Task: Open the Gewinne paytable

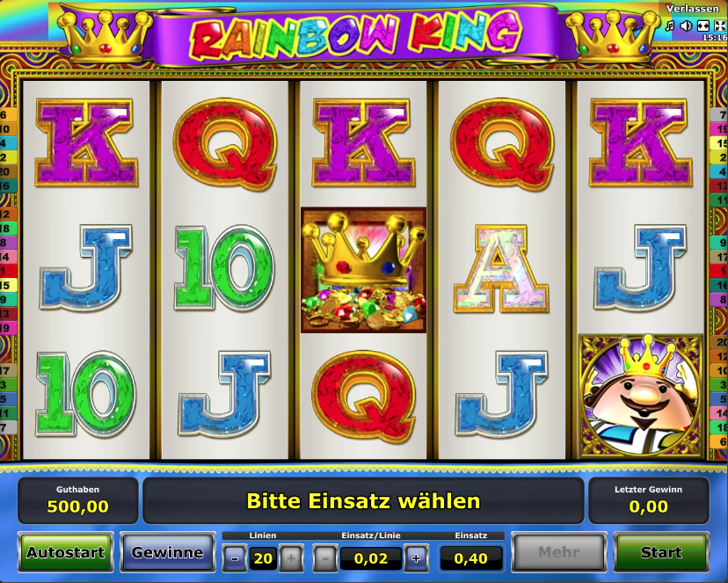Action: pyautogui.click(x=168, y=552)
